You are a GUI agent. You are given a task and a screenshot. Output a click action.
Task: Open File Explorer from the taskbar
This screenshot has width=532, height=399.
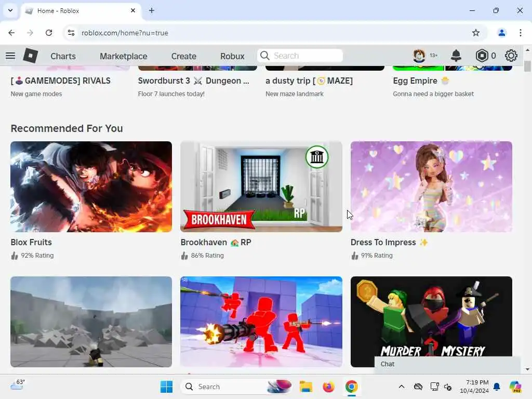305,387
